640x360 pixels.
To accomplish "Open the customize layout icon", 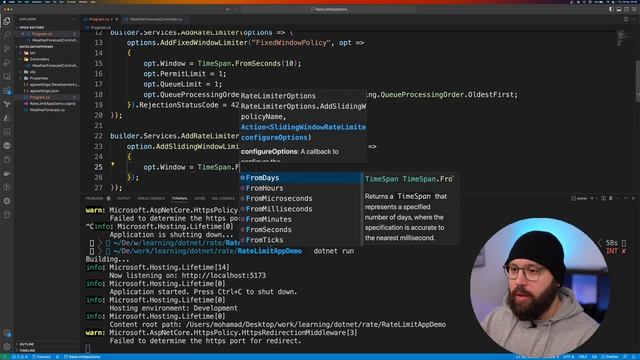I will click(634, 9).
